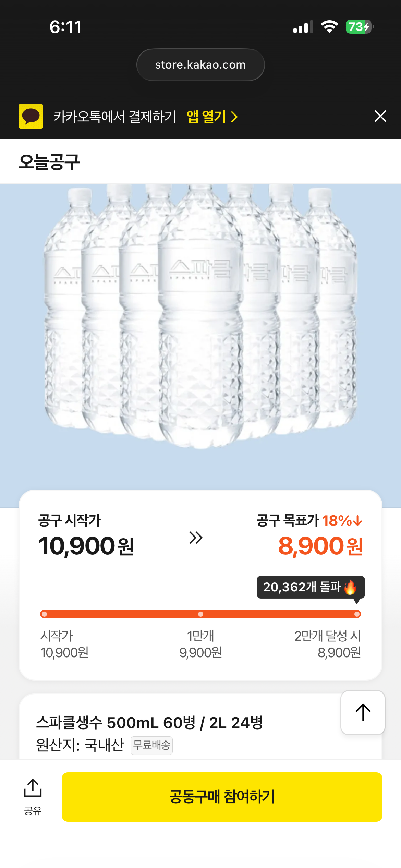Tap the KakaoTalk yellow chat logo icon

coord(31,116)
